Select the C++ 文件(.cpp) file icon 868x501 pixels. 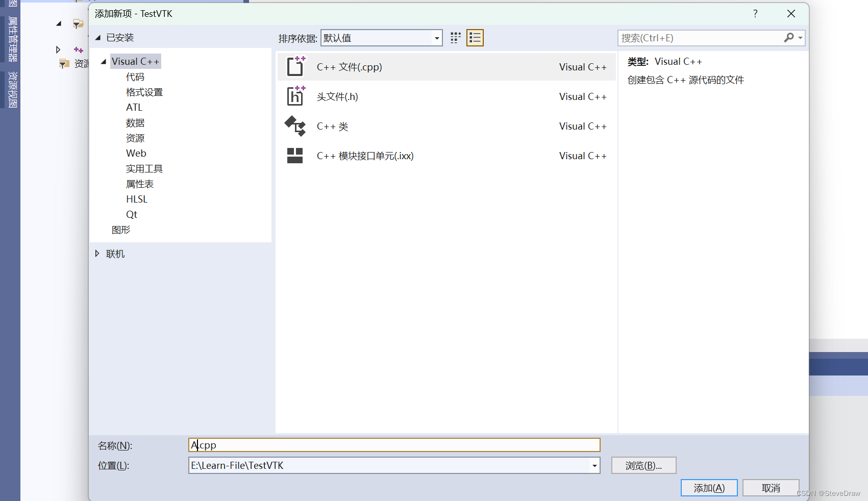pyautogui.click(x=296, y=66)
